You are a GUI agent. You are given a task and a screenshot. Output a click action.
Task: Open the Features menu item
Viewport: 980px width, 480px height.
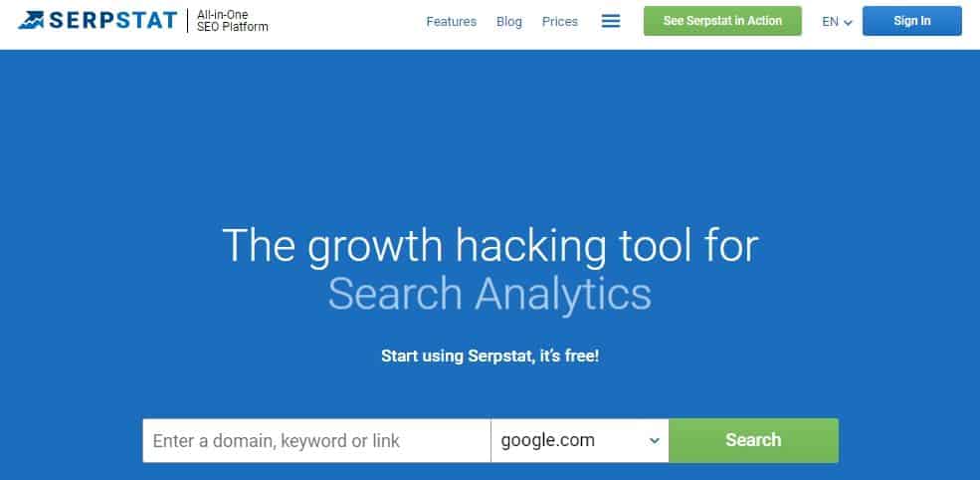tap(451, 21)
